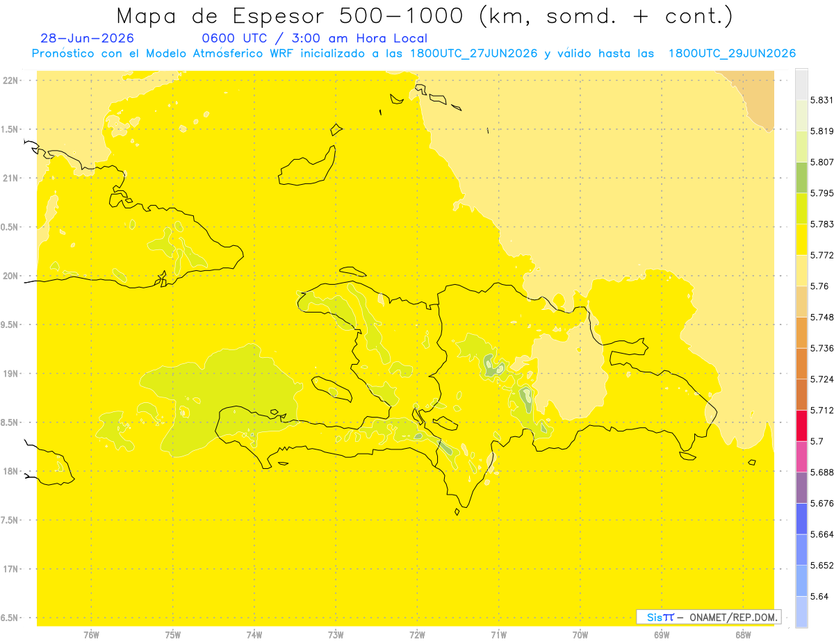The width and height of the screenshot is (834, 644).
Task: Click the 70W longitude axis label
Action: coord(580,635)
